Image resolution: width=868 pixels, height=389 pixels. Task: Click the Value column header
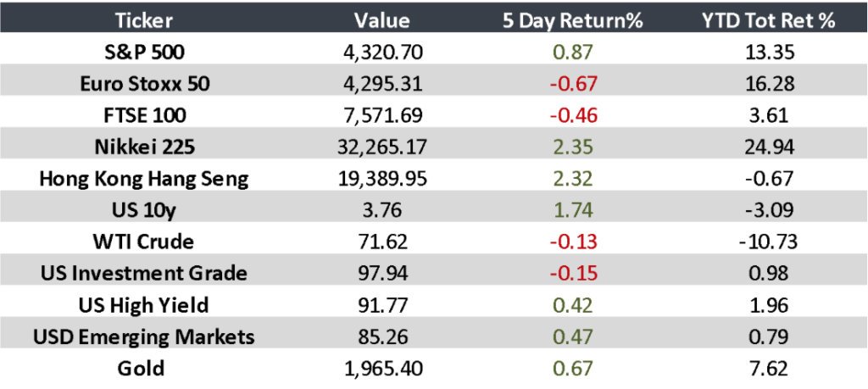tap(381, 20)
